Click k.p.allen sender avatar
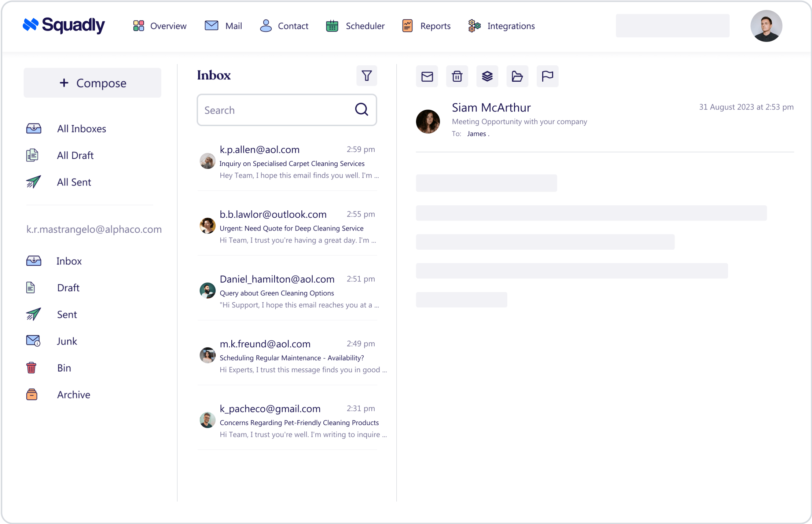 [207, 161]
